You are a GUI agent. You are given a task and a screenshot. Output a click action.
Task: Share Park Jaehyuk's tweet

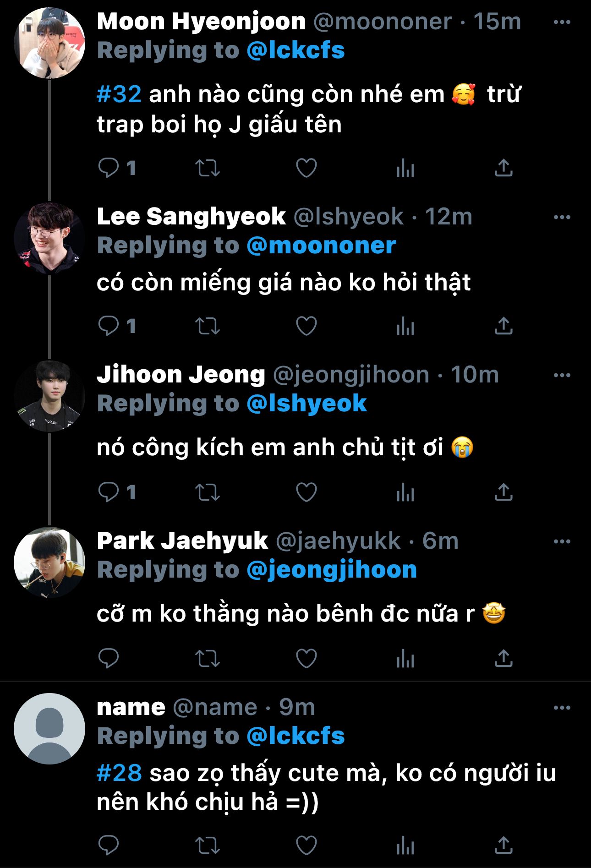tap(503, 659)
